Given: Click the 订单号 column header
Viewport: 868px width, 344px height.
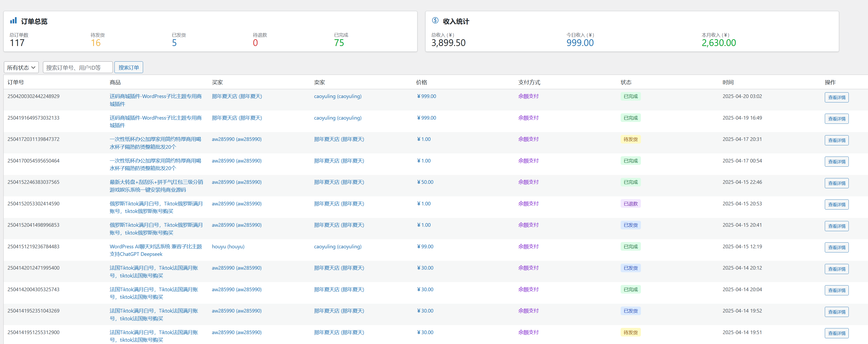Looking at the screenshot, I should click(x=16, y=82).
